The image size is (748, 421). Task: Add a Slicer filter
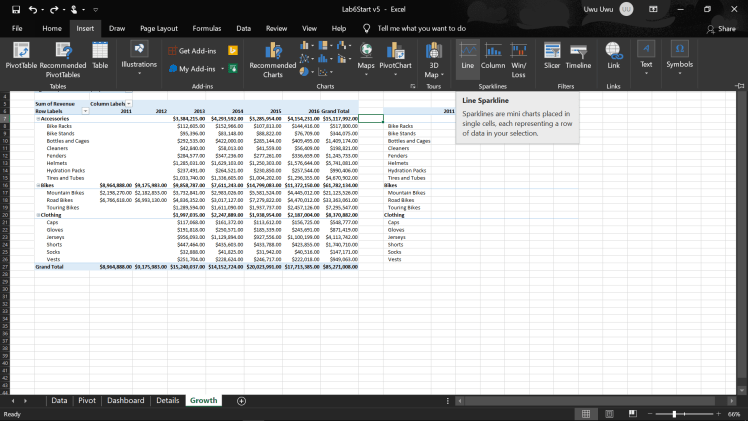552,55
